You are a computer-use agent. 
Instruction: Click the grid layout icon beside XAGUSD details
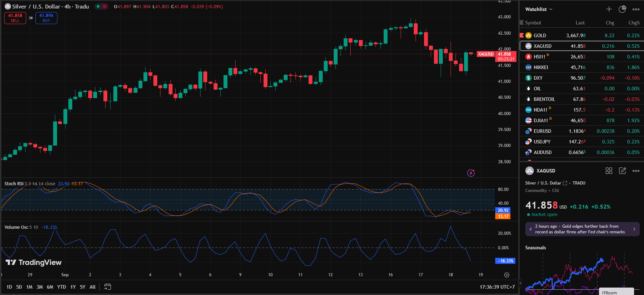tap(609, 171)
